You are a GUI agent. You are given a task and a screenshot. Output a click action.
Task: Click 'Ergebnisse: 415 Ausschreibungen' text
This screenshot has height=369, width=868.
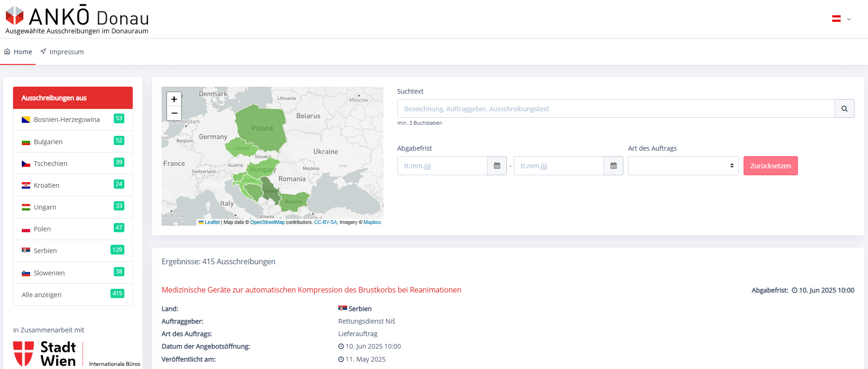(x=219, y=261)
